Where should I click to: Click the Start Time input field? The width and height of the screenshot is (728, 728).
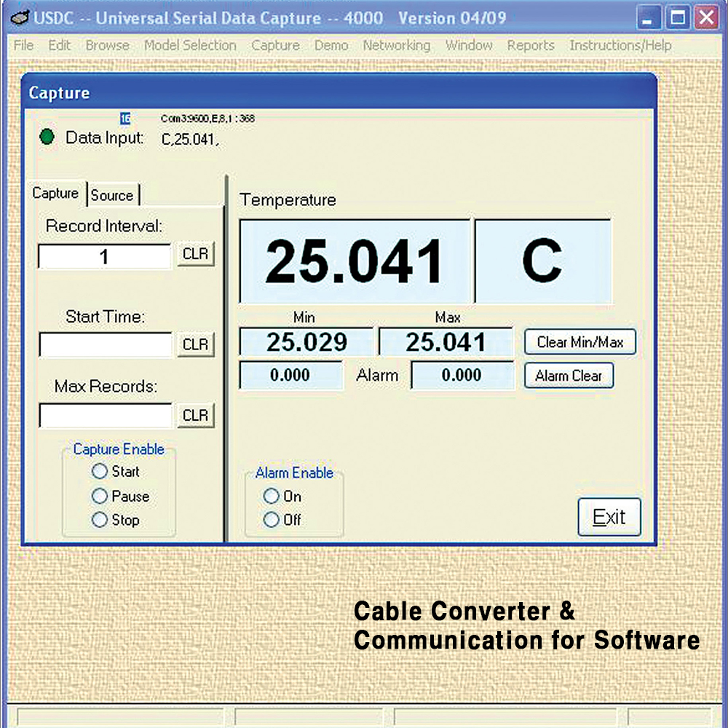point(105,344)
